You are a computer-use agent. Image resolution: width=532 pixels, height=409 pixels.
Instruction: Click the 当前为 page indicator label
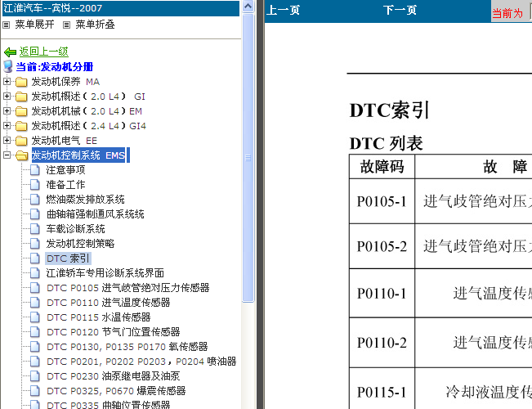click(x=507, y=13)
